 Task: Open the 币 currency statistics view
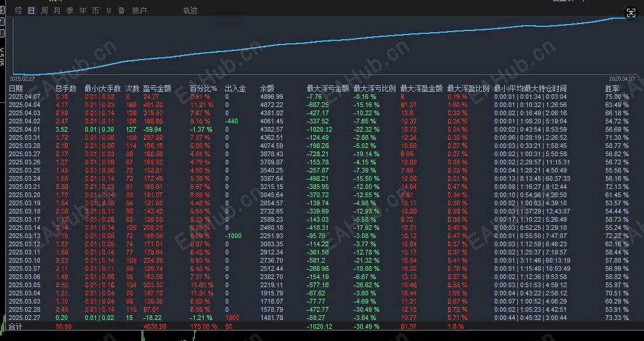[x=95, y=10]
